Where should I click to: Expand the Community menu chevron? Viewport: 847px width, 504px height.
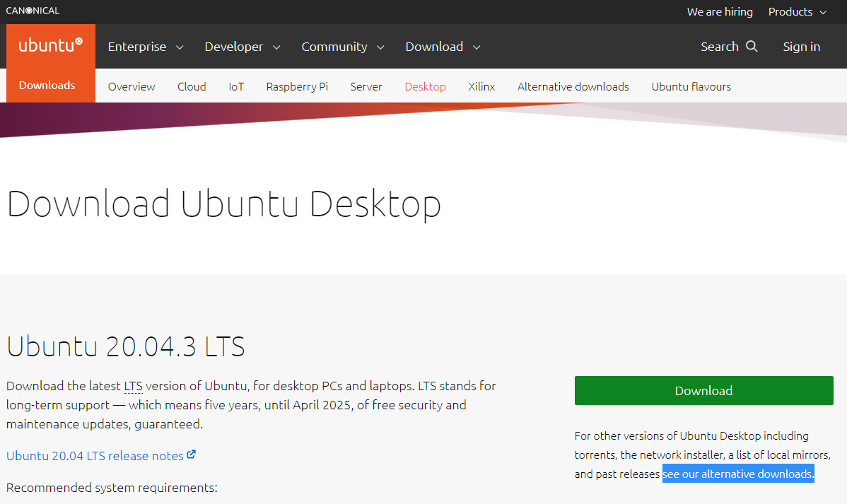pos(380,47)
